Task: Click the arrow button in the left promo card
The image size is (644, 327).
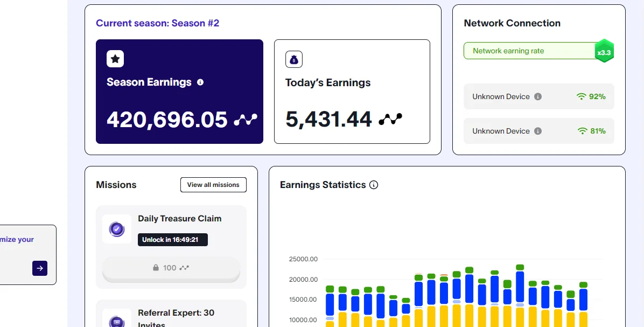Action: pos(40,268)
